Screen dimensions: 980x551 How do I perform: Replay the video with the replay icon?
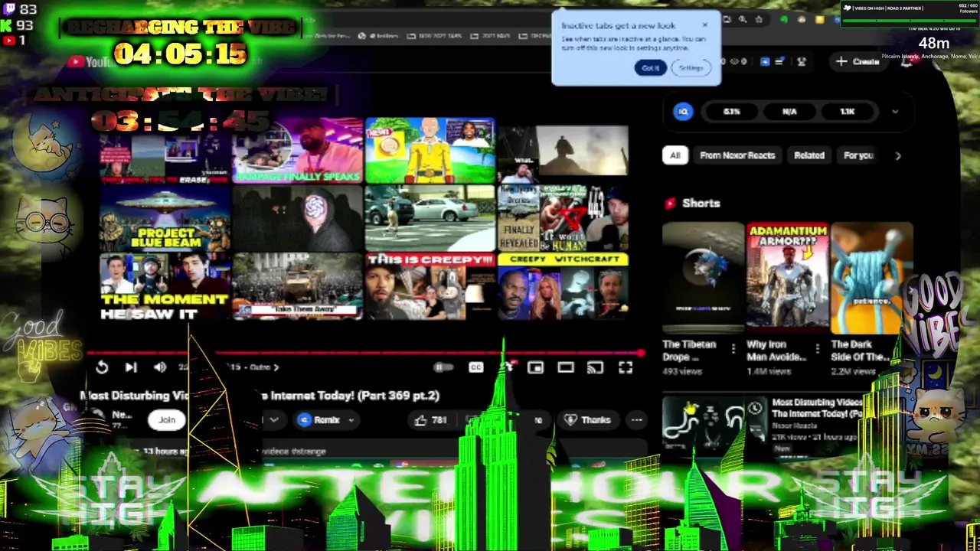click(x=102, y=367)
